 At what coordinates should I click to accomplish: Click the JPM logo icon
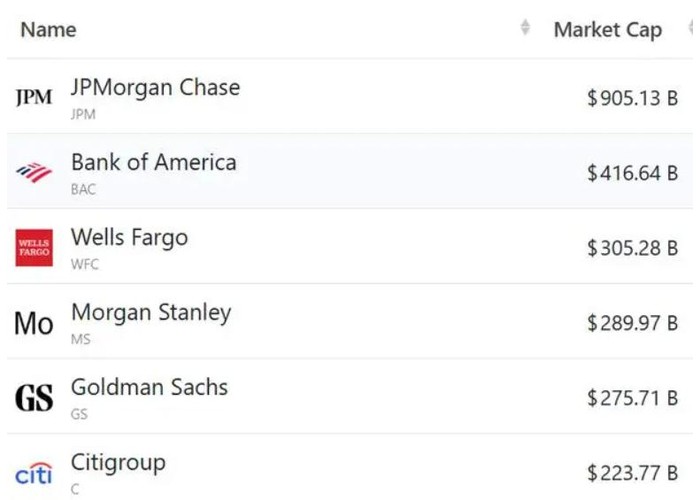(x=34, y=98)
